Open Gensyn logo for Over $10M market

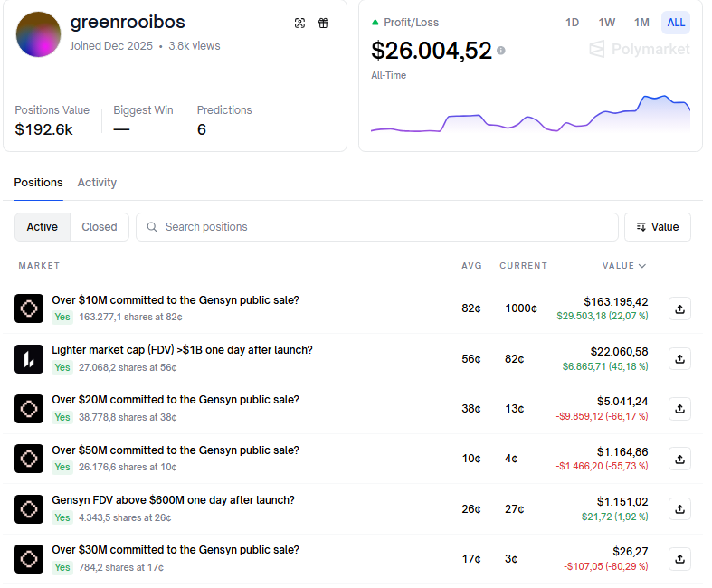coord(29,308)
